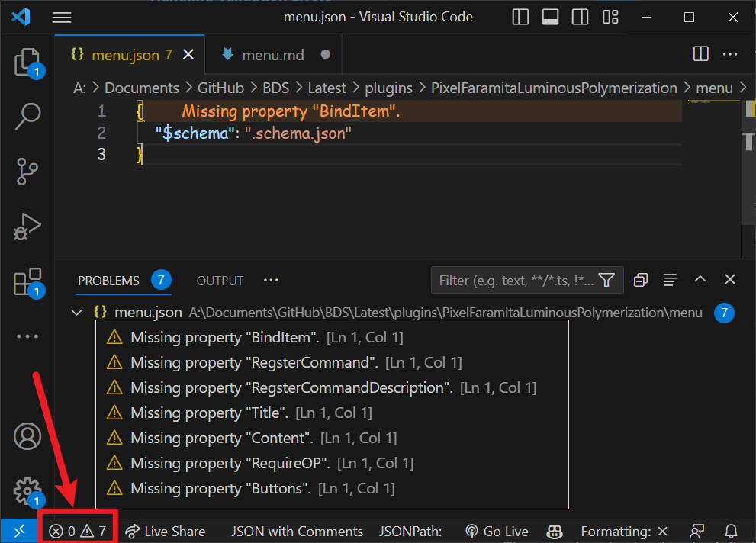Click Go Live in the status bar
756x543 pixels.
click(x=497, y=532)
